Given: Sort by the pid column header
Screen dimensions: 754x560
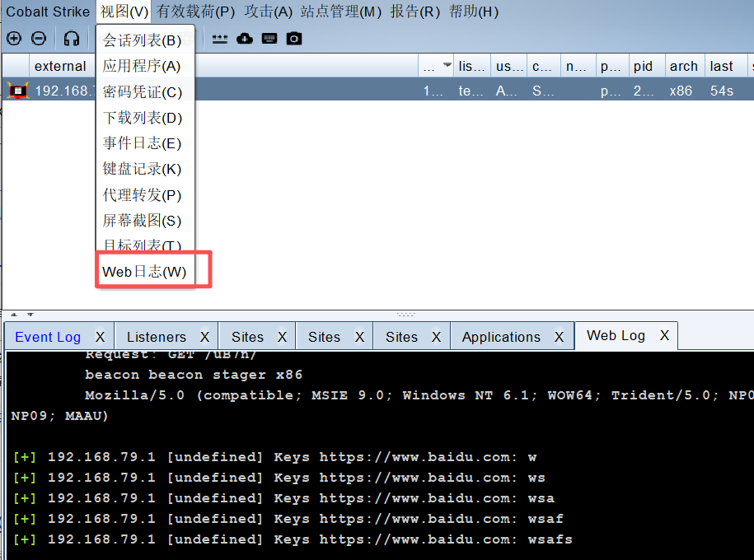Looking at the screenshot, I should [647, 66].
